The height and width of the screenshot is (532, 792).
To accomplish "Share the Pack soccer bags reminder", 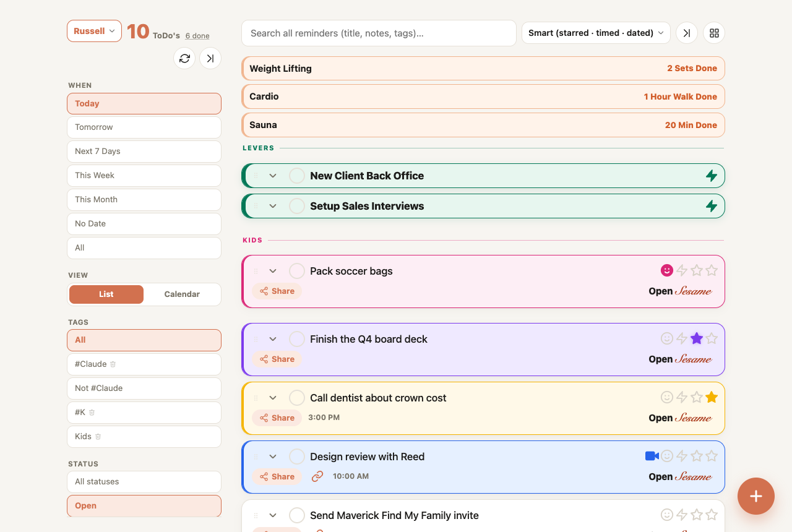I will point(277,291).
